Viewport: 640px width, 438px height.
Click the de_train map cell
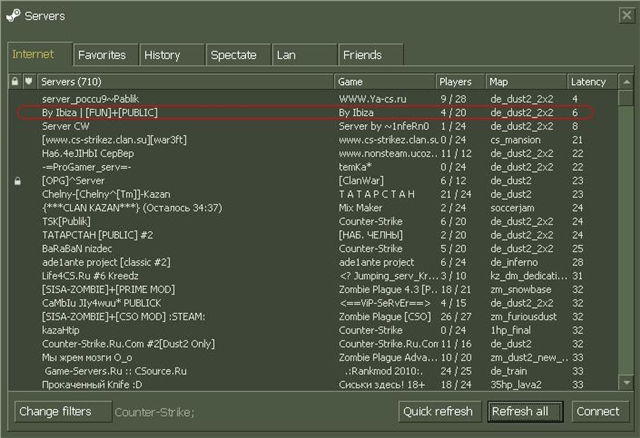pos(509,371)
